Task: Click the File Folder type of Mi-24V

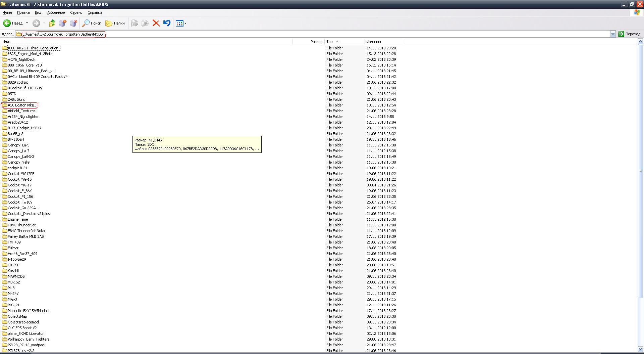Action: pos(335,294)
